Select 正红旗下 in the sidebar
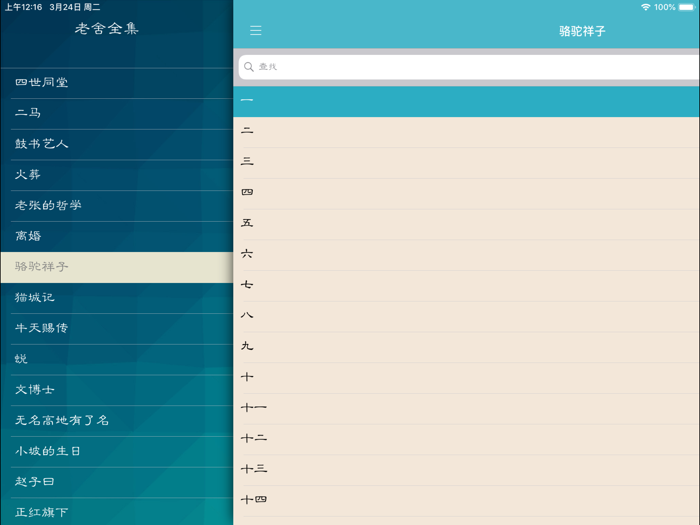Screen dimensions: 700x525 pyautogui.click(x=117, y=512)
